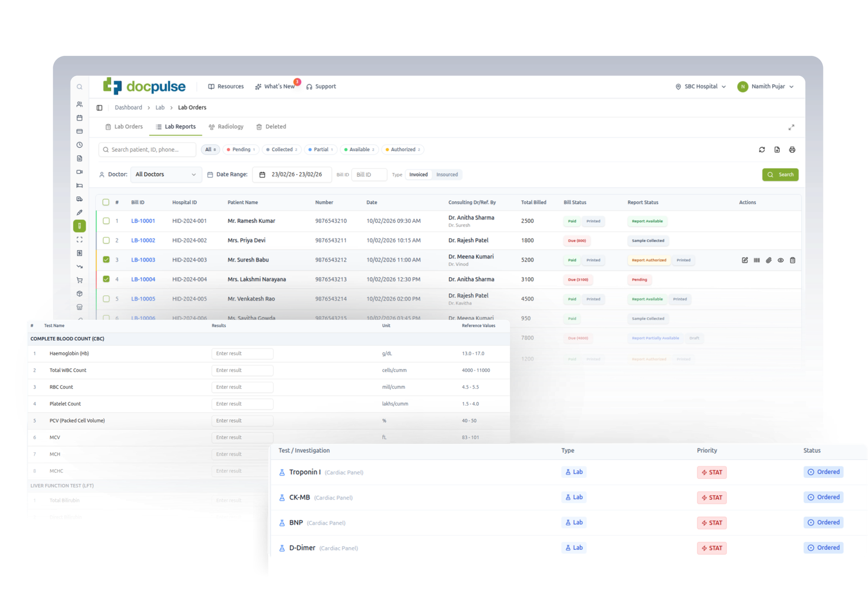Select the green test tube lab icon in sidebar

point(79,226)
